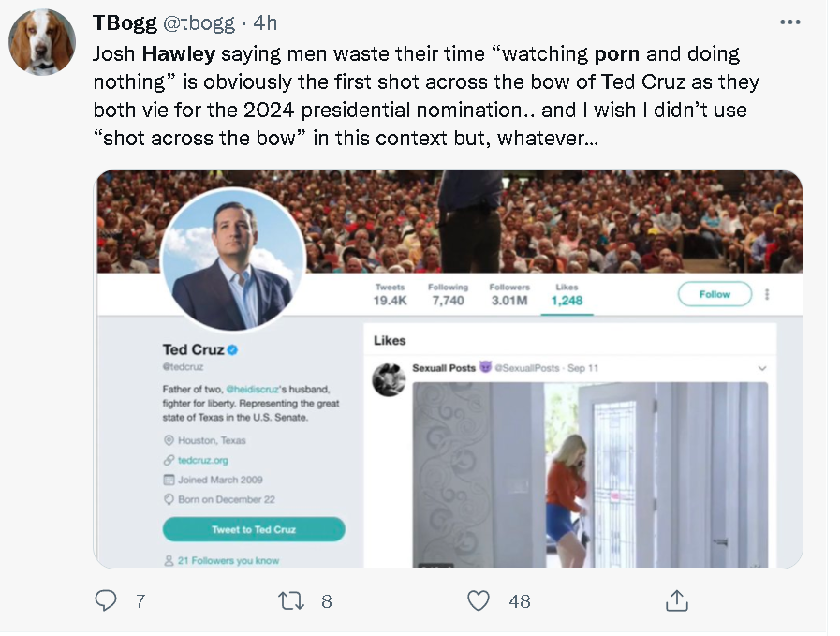840x636 pixels.
Task: Click the @tbogg handle
Action: [199, 22]
